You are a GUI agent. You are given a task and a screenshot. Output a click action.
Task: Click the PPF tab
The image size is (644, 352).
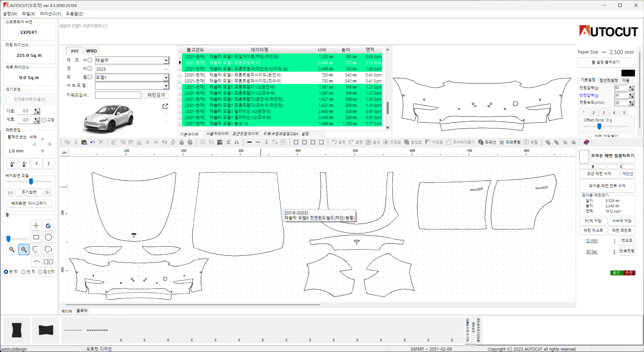coord(74,51)
